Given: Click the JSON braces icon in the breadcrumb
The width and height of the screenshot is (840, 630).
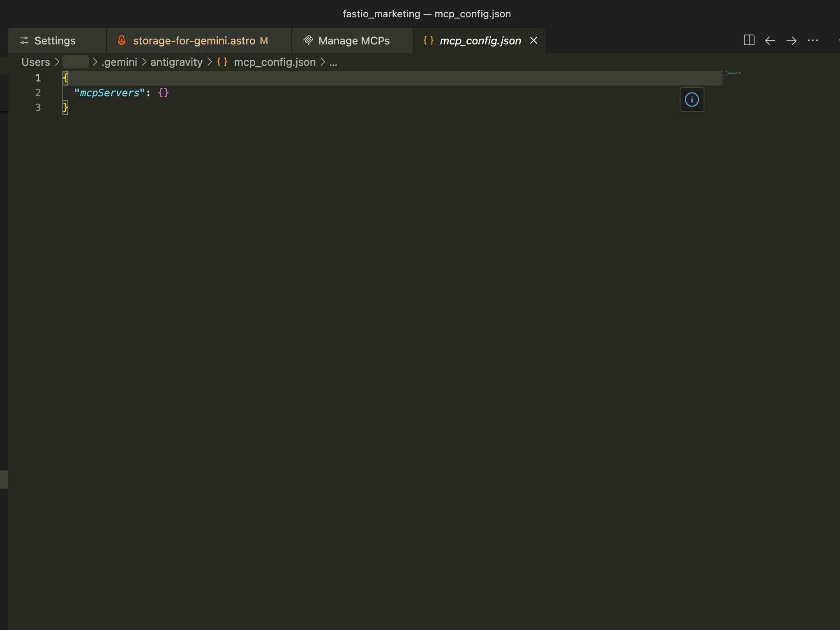Looking at the screenshot, I should pyautogui.click(x=222, y=62).
